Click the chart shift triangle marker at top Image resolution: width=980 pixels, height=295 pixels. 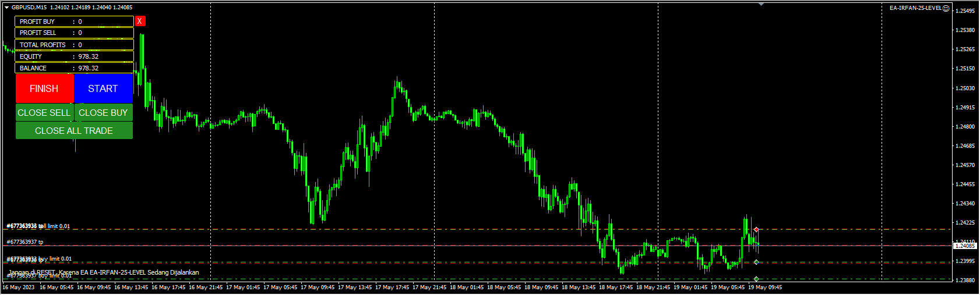[x=761, y=4]
